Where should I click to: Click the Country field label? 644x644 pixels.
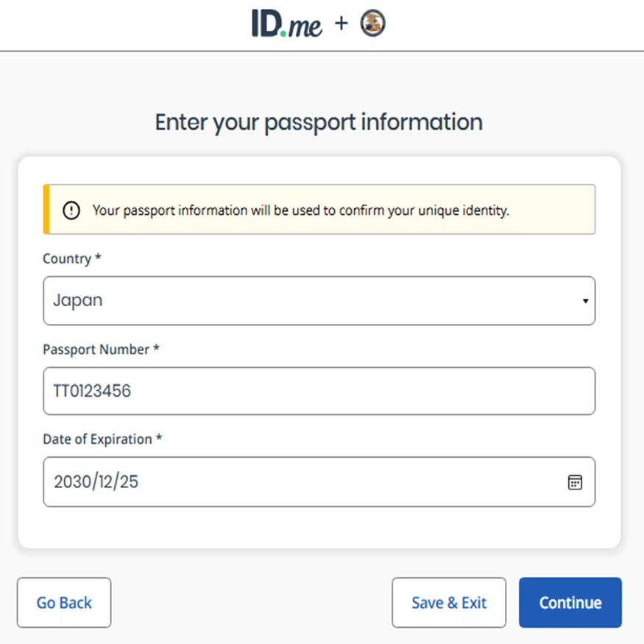(x=67, y=259)
